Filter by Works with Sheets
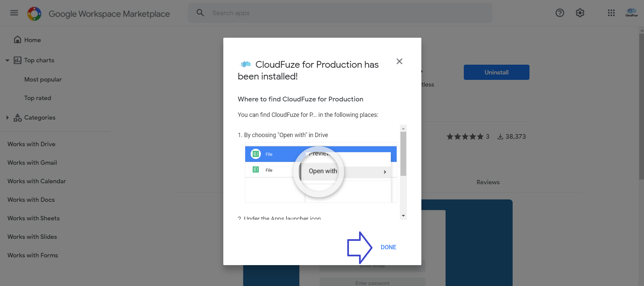The height and width of the screenshot is (286, 644). [33, 218]
